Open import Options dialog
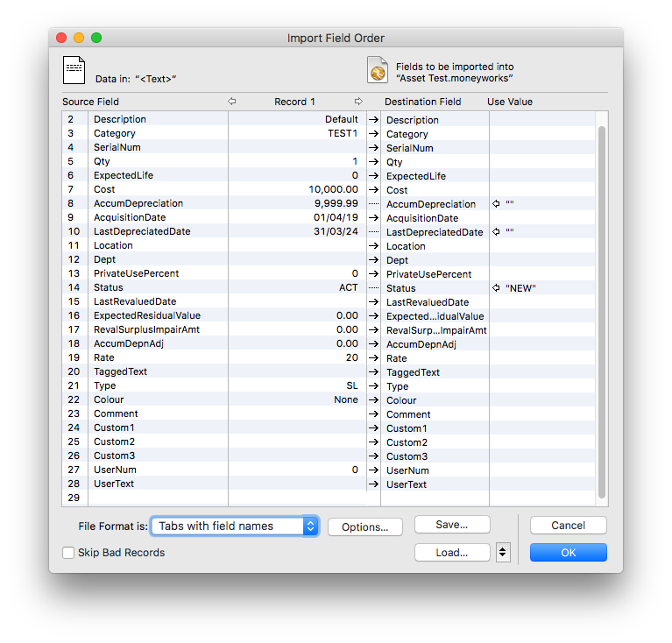The height and width of the screenshot is (643, 672). pyautogui.click(x=365, y=526)
